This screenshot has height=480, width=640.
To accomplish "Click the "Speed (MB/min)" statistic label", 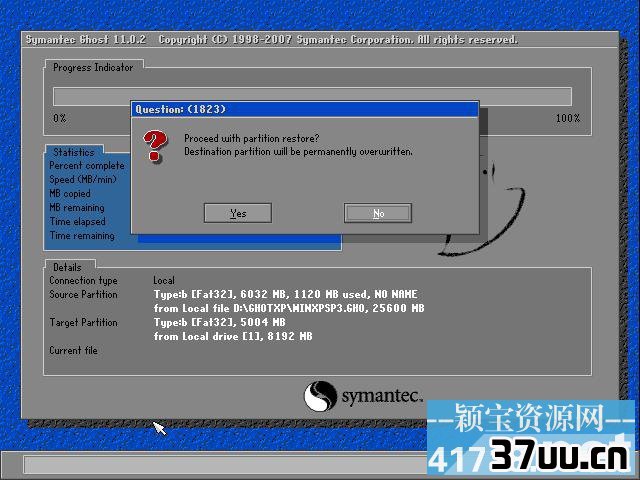I will (83, 180).
